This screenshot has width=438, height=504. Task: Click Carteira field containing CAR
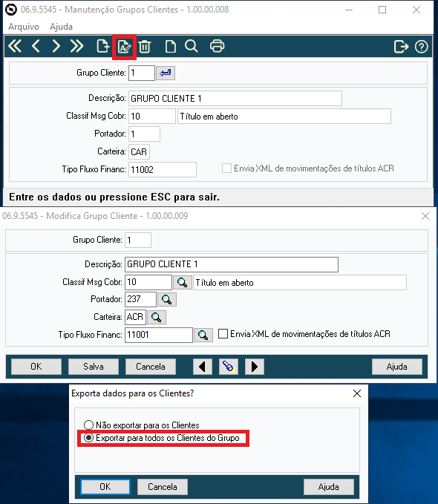pyautogui.click(x=139, y=151)
